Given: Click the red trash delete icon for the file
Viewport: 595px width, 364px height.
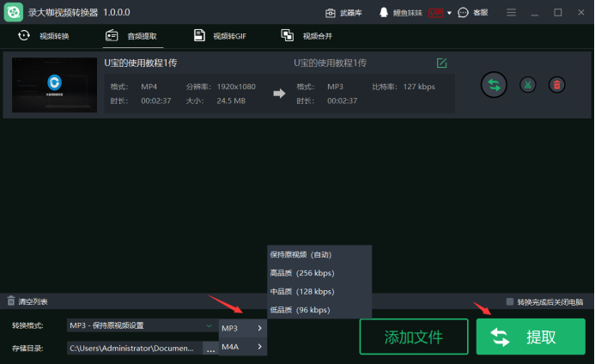Looking at the screenshot, I should pos(556,85).
